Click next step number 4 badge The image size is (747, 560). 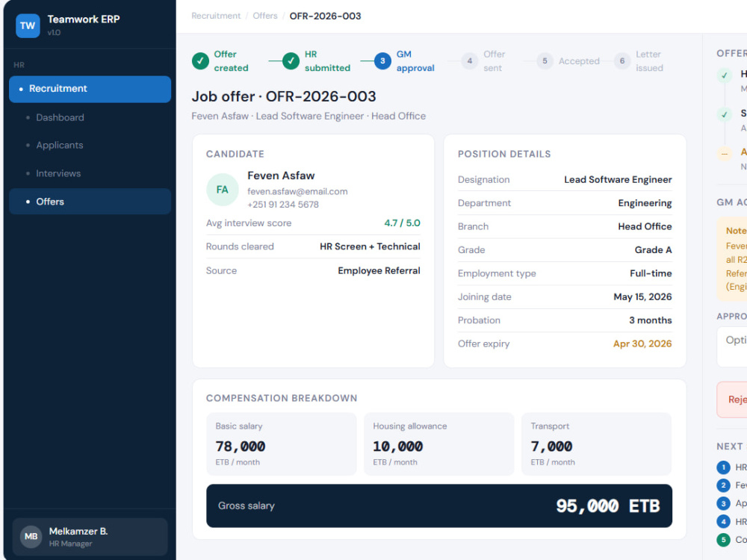723,521
